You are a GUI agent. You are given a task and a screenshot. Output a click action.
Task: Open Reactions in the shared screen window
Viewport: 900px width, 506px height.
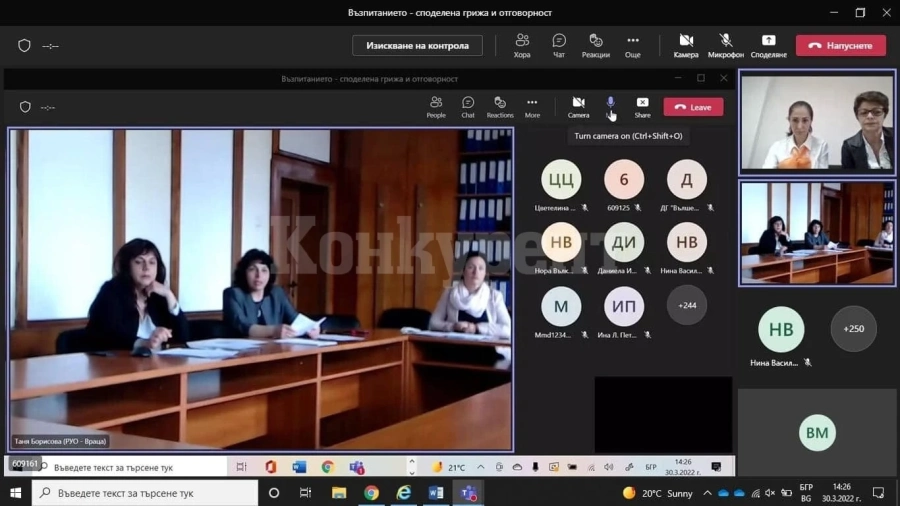tap(500, 107)
